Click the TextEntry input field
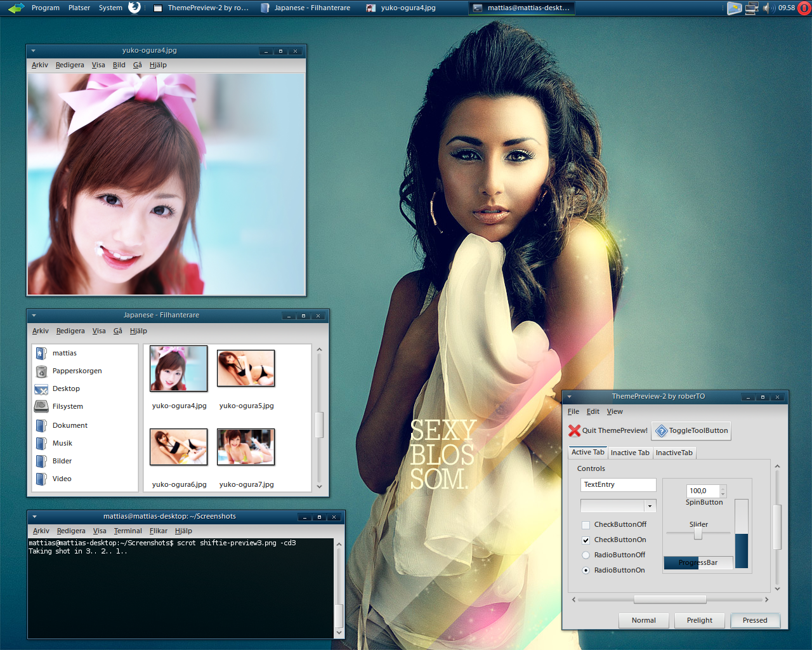This screenshot has height=650, width=812. [x=619, y=485]
